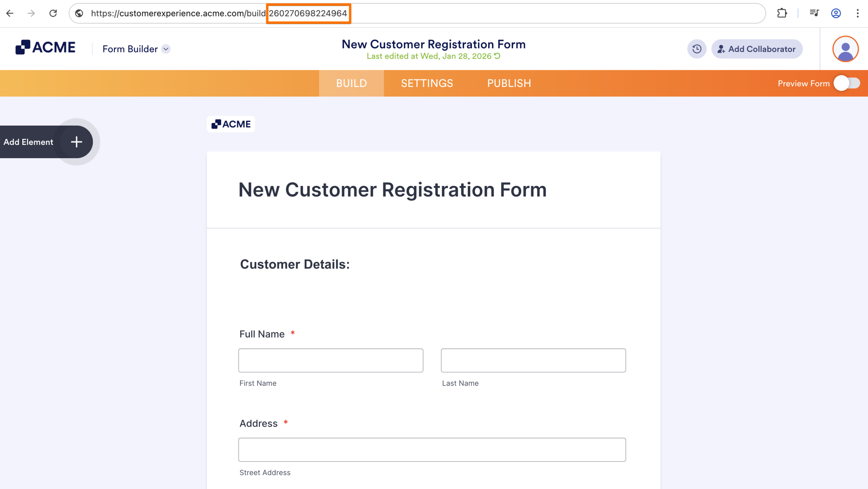
Task: Click the browser back arrow
Action: [10, 13]
